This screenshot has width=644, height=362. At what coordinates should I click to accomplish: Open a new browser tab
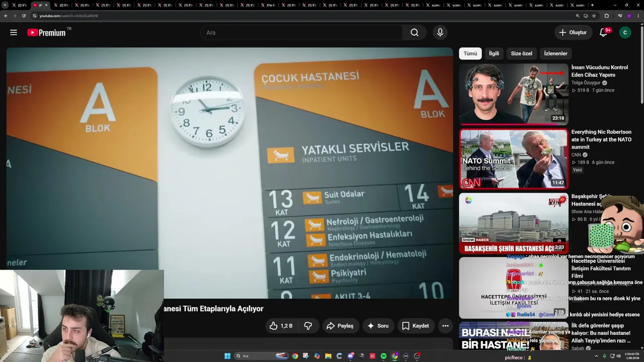[x=592, y=5]
